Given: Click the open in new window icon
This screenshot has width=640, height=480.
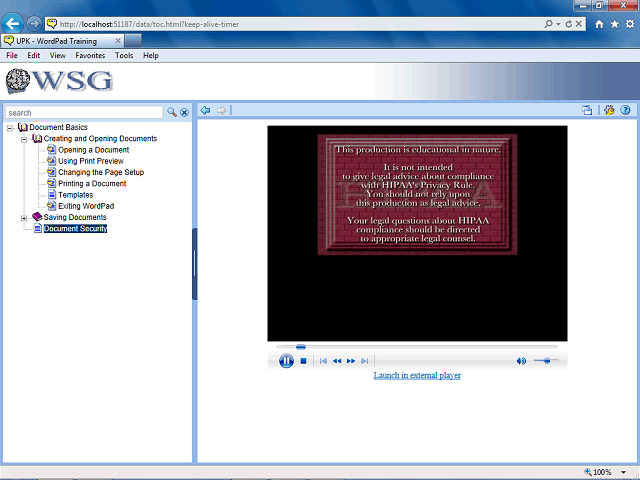Looking at the screenshot, I should point(587,110).
